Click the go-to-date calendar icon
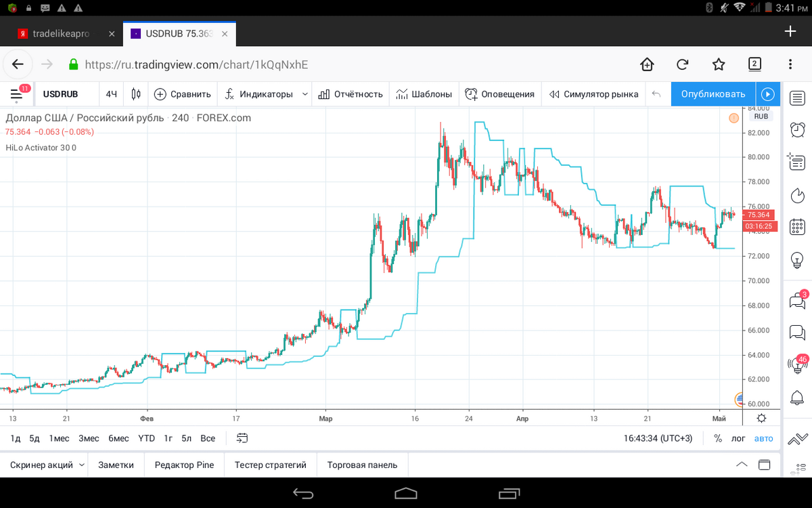Image resolution: width=812 pixels, height=508 pixels. click(x=242, y=438)
